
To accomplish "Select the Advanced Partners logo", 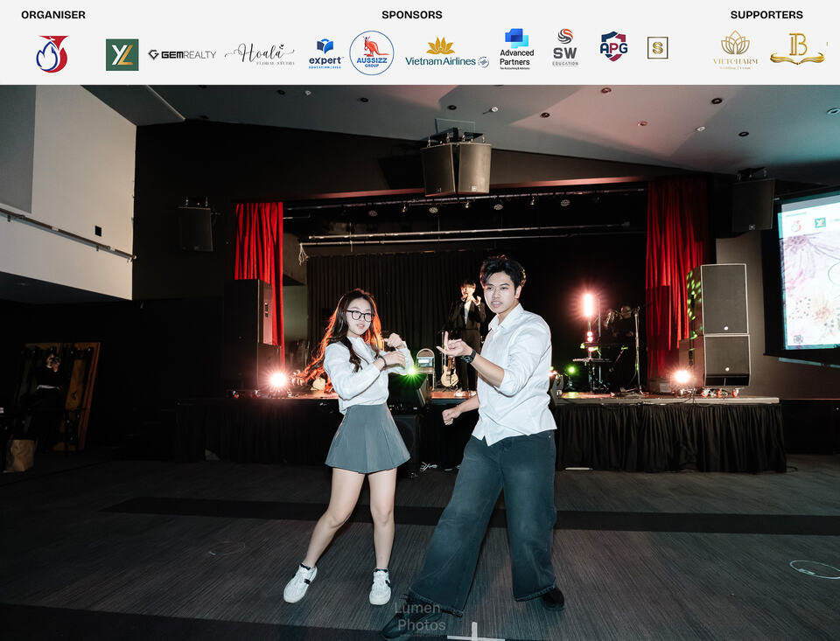I will [516, 49].
